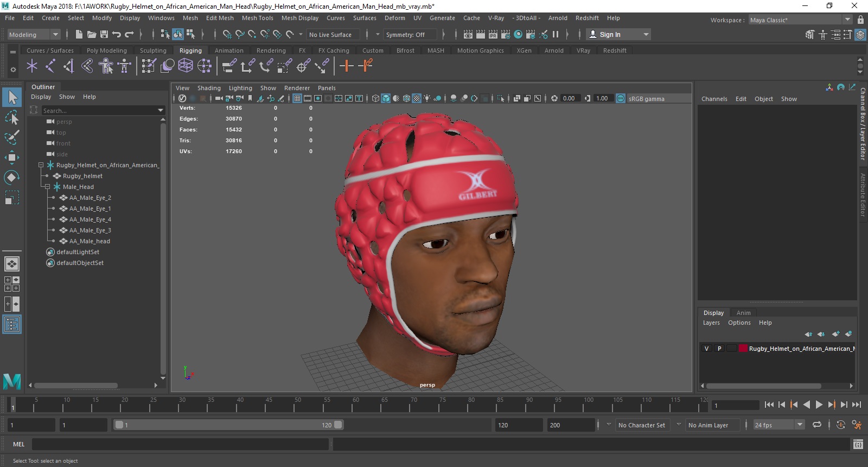This screenshot has height=467, width=868.
Task: Click the MEL script language label
Action: (19, 444)
